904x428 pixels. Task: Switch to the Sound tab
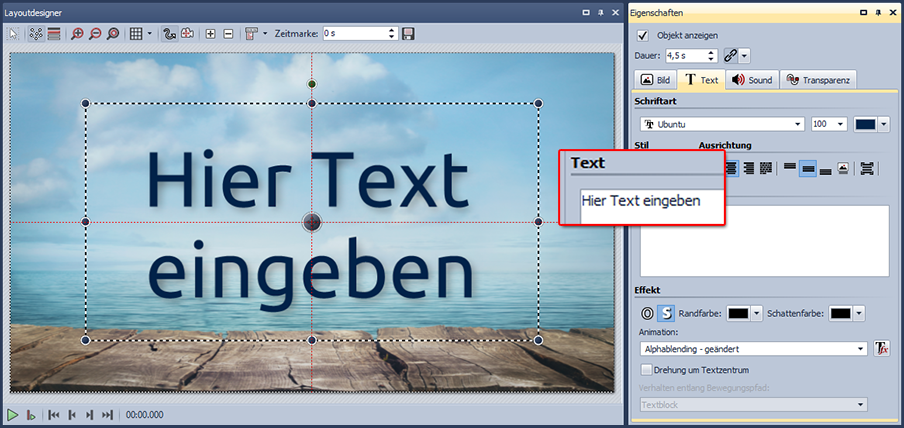[x=751, y=80]
